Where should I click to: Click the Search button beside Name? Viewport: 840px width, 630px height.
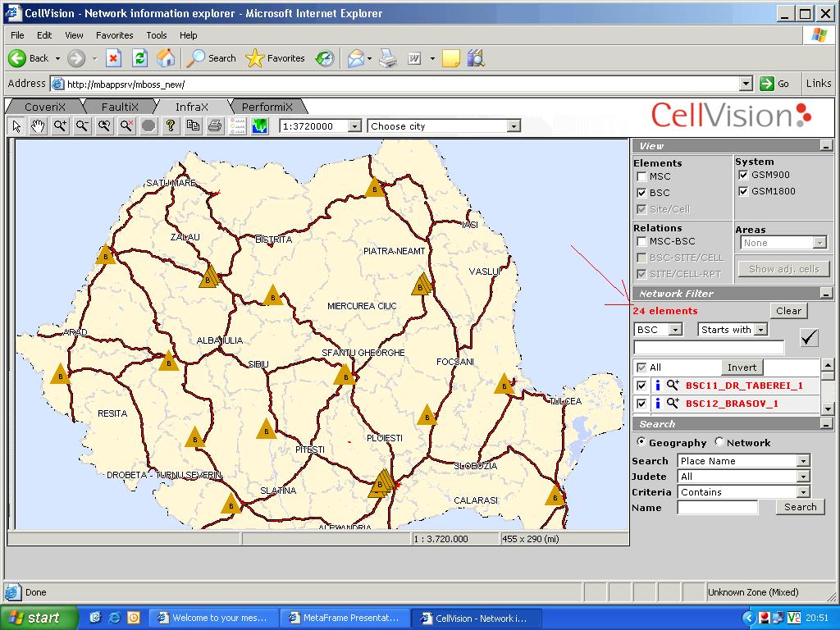pos(801,507)
